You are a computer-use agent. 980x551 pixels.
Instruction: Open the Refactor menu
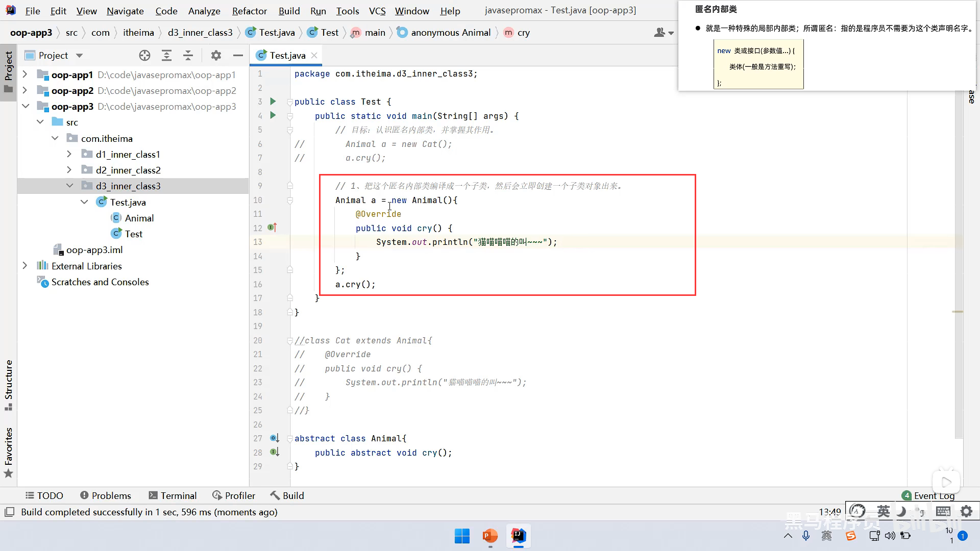[x=249, y=11]
